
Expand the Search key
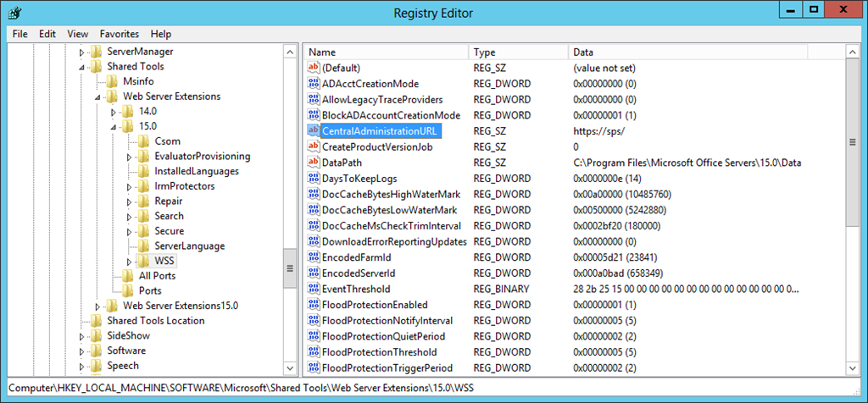(130, 216)
